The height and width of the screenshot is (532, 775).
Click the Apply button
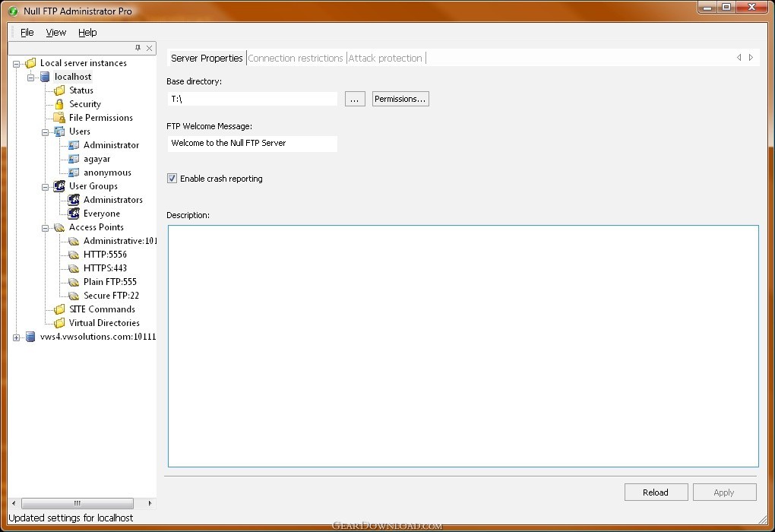(x=724, y=492)
